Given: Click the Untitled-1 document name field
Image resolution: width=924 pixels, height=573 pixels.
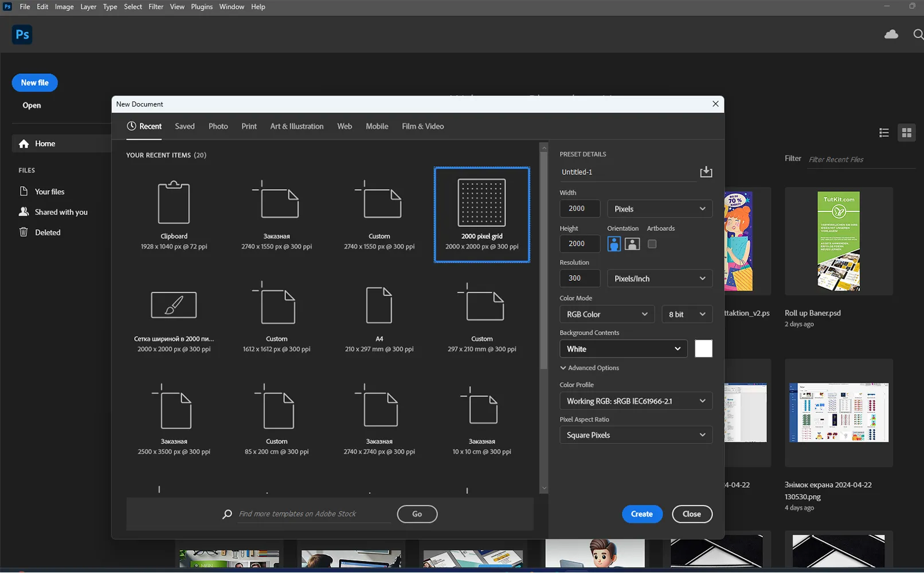Looking at the screenshot, I should (x=628, y=172).
